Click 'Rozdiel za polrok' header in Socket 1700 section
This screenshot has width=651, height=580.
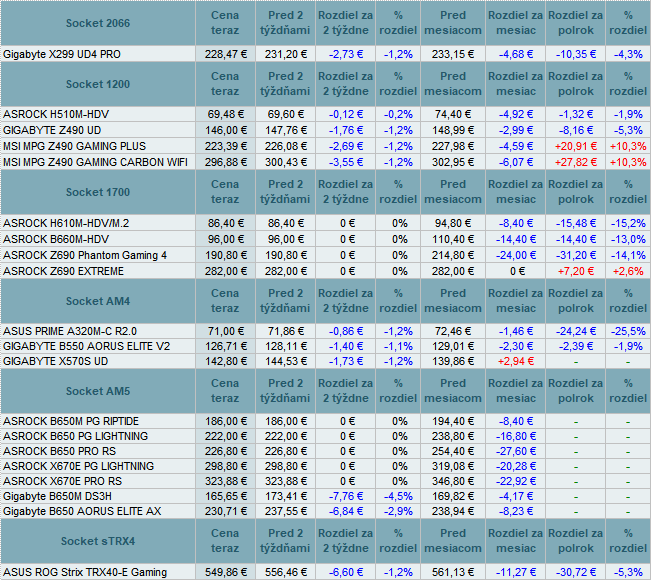[575, 192]
